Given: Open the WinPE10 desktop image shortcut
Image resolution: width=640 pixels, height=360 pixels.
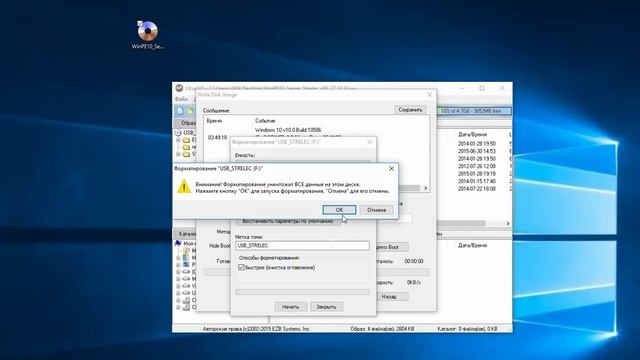Looking at the screenshot, I should click(147, 34).
